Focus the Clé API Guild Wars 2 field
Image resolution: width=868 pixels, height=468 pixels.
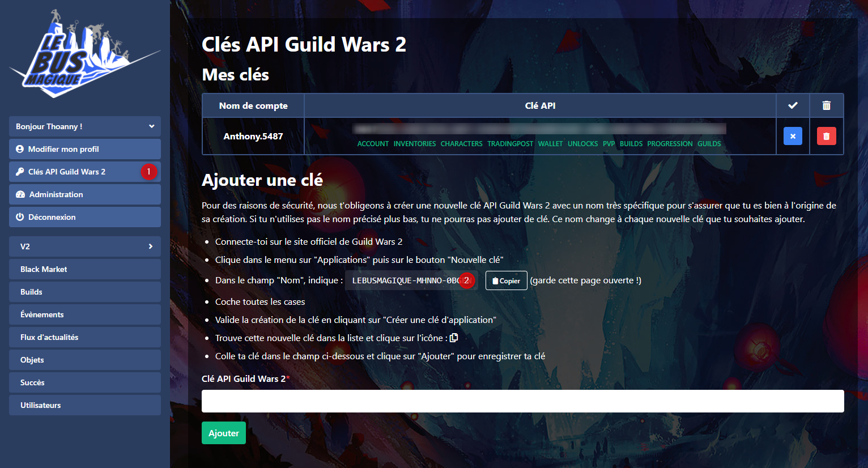[x=523, y=401]
